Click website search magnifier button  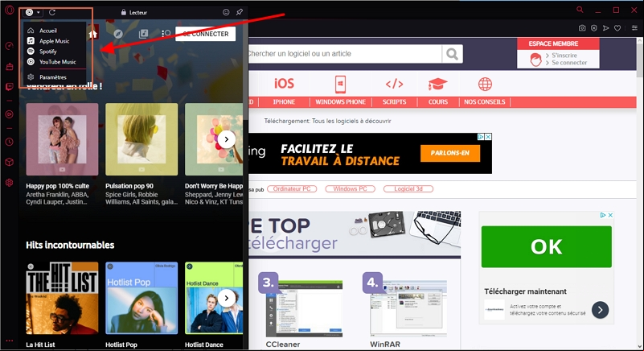click(452, 54)
